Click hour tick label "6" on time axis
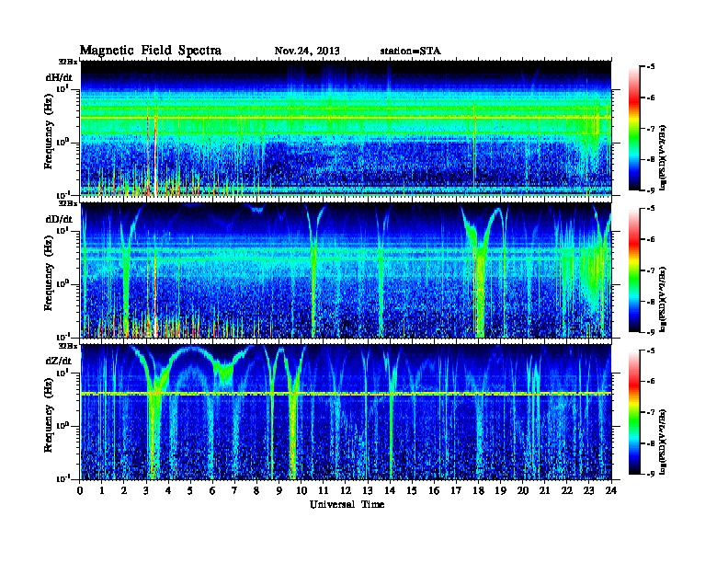Screen dimensions: 728x563 (213, 490)
